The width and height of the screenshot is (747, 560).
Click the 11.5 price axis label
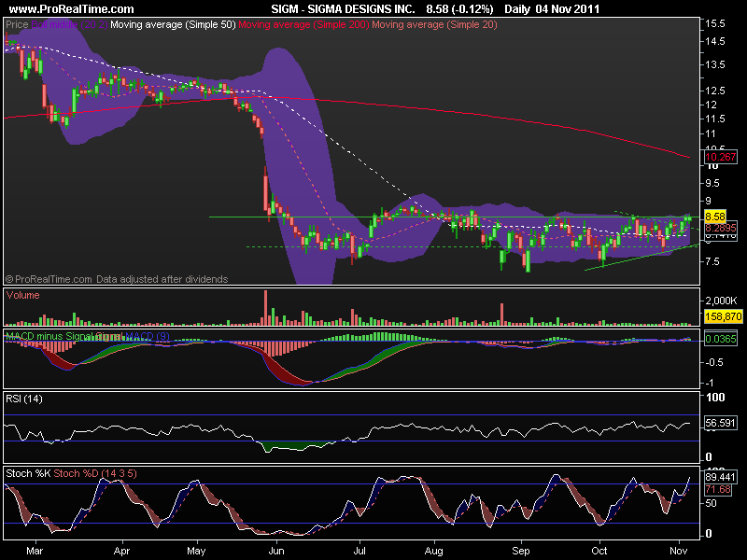(x=715, y=119)
